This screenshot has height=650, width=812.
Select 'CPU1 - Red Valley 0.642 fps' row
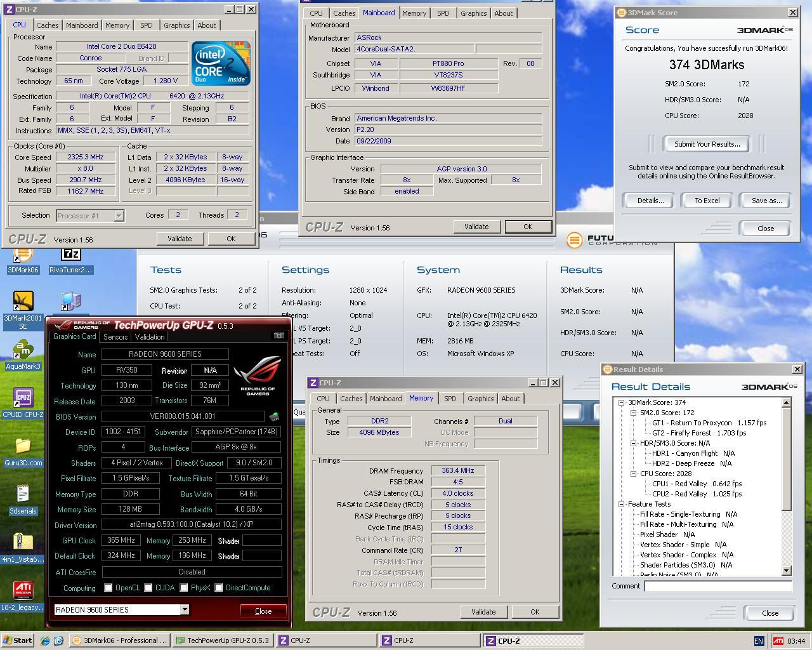tap(697, 484)
